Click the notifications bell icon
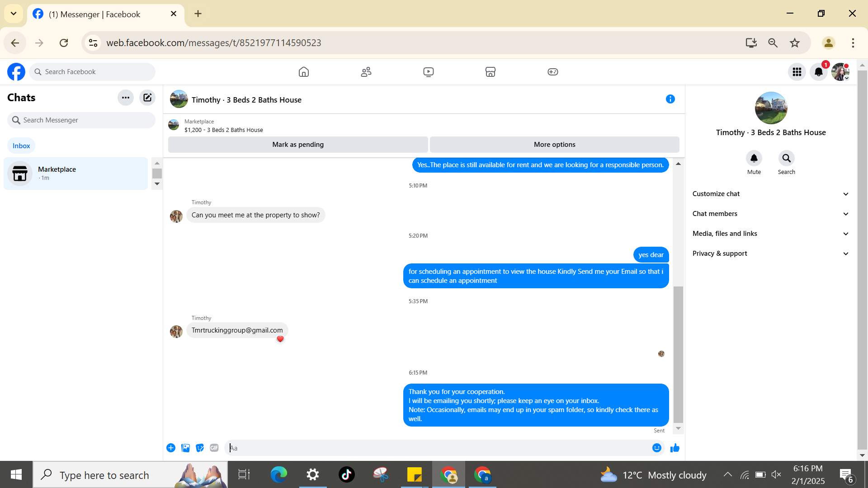 pos(818,72)
